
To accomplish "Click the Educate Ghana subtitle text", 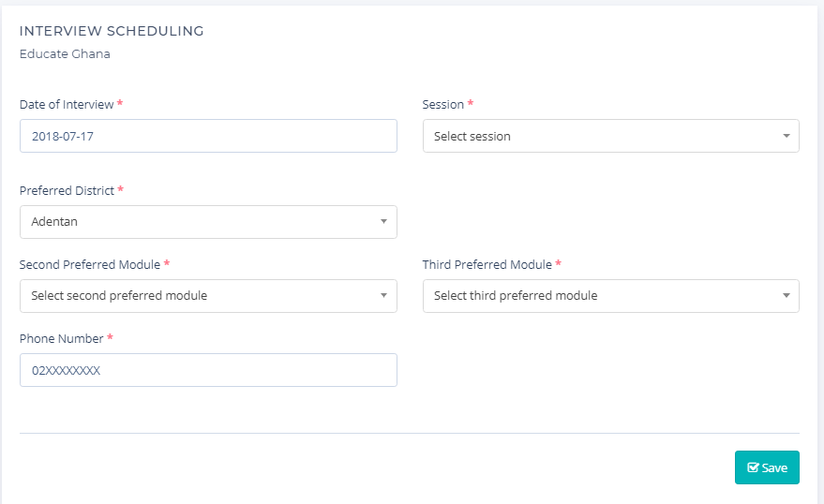I will click(x=65, y=54).
